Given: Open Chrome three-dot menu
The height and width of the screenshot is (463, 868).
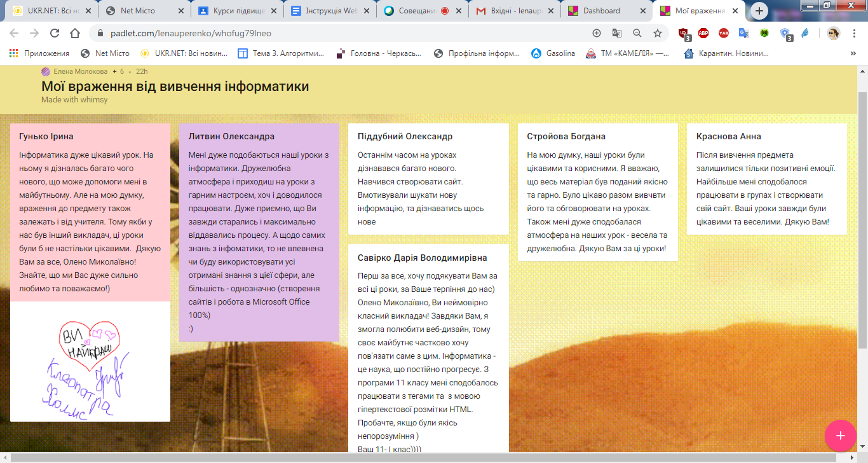Looking at the screenshot, I should pyautogui.click(x=854, y=34).
